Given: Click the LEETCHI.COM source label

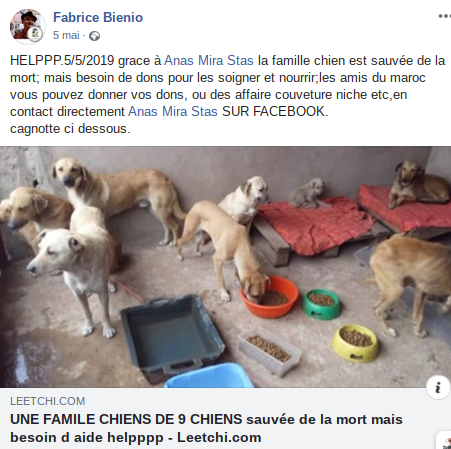Looking at the screenshot, I should coord(48,401).
